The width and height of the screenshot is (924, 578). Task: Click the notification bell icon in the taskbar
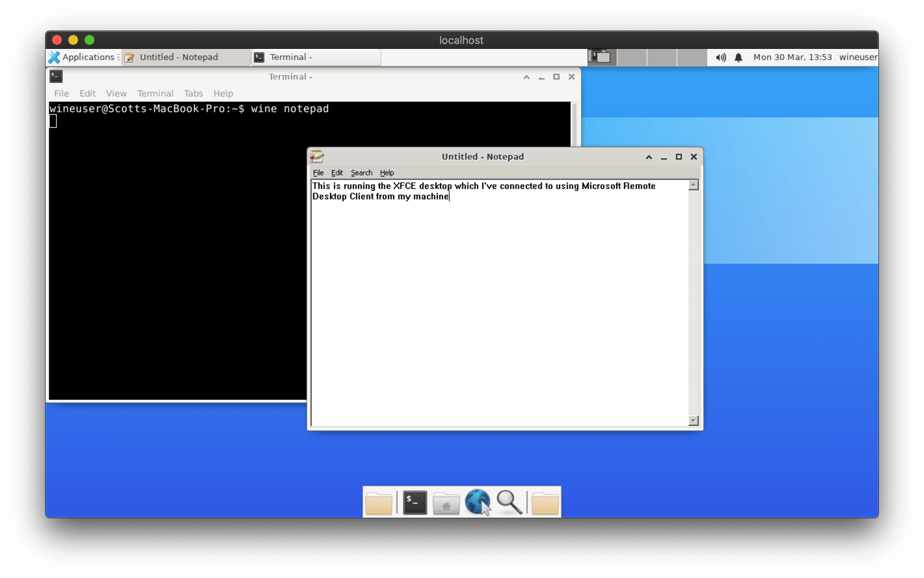coord(738,57)
